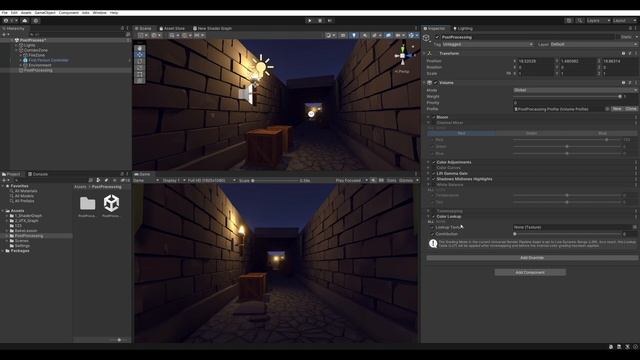Select the Scenes folder in Project tree

(x=22, y=241)
